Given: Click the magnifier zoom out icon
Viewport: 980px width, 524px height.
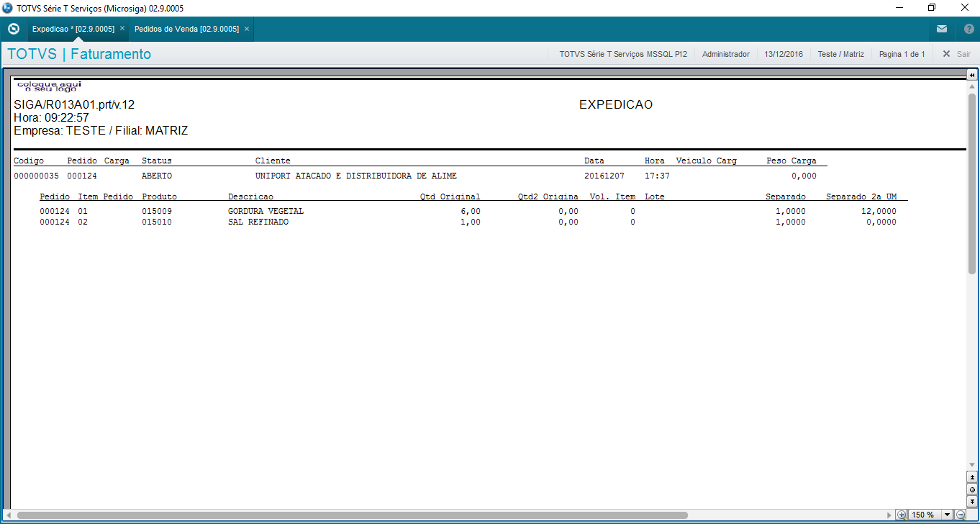Looking at the screenshot, I should (x=960, y=515).
